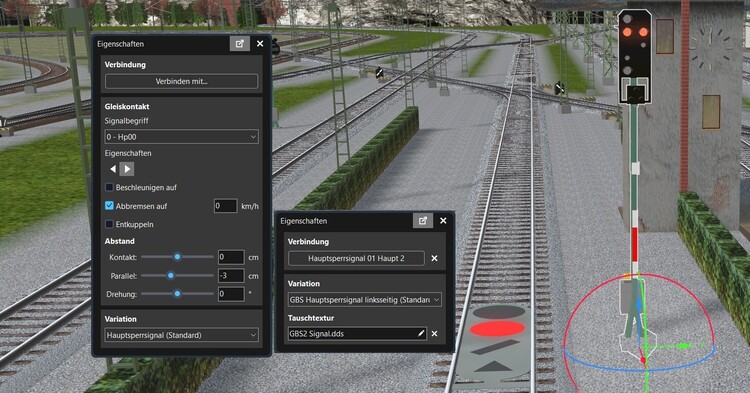This screenshot has width=750, height=393.
Task: Click the Hauptsperrsignal 01 Haupt 2 connection button
Action: [356, 258]
